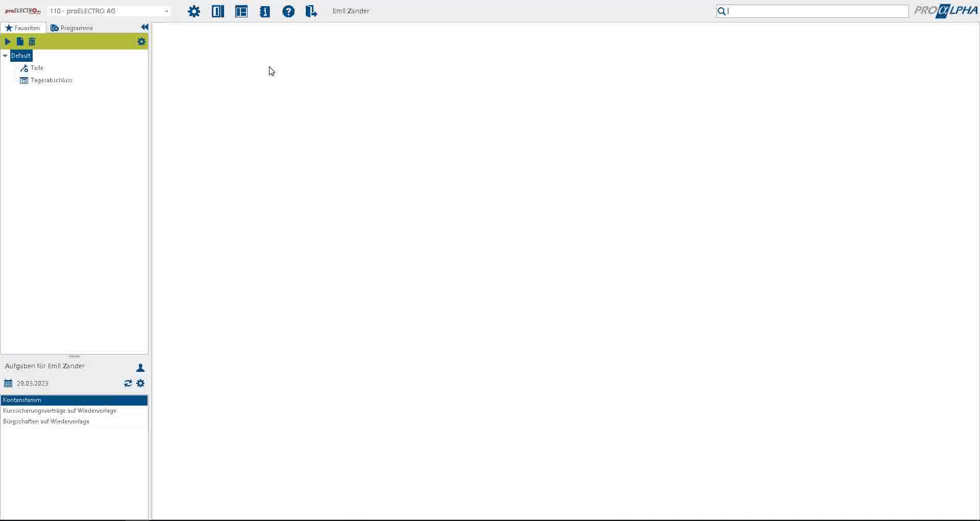Click the search magnifier icon
The image size is (980, 521).
click(x=722, y=11)
